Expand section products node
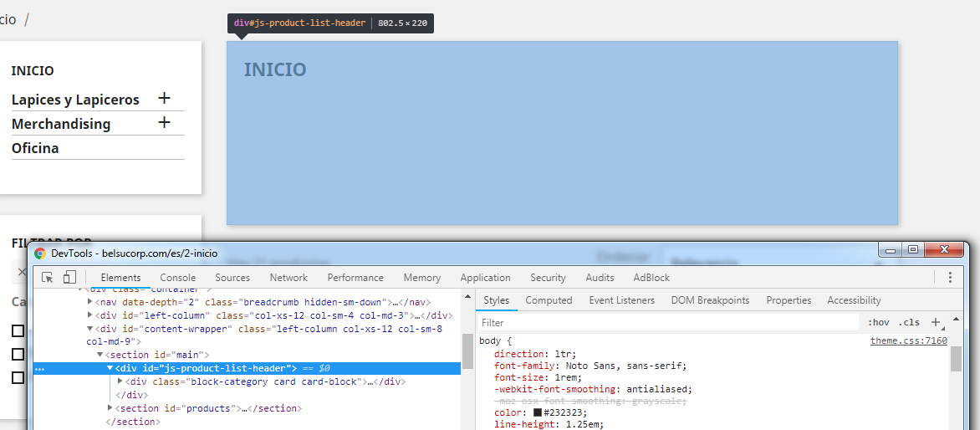Screen dimensions: 980x430 coord(110,408)
